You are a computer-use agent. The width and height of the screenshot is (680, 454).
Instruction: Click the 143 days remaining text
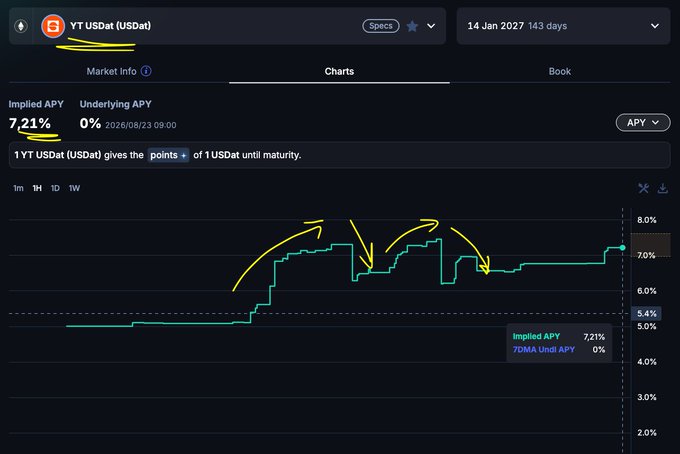click(547, 26)
